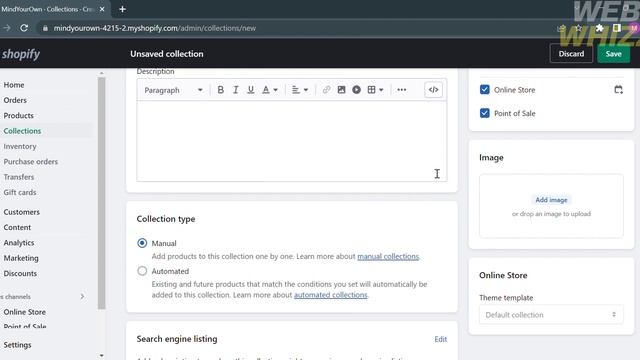Open Purchase orders in sidebar
The image size is (640, 360).
tap(31, 162)
